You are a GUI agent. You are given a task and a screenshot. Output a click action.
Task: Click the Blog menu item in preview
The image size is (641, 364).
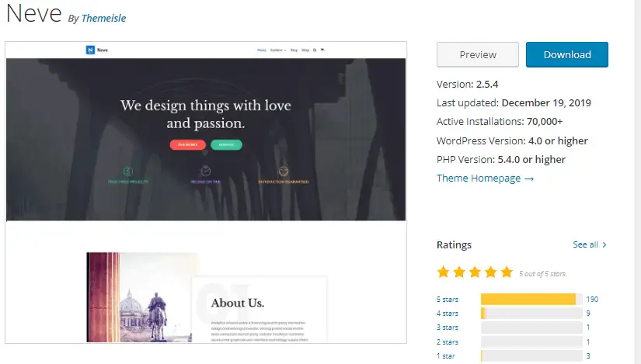294,50
